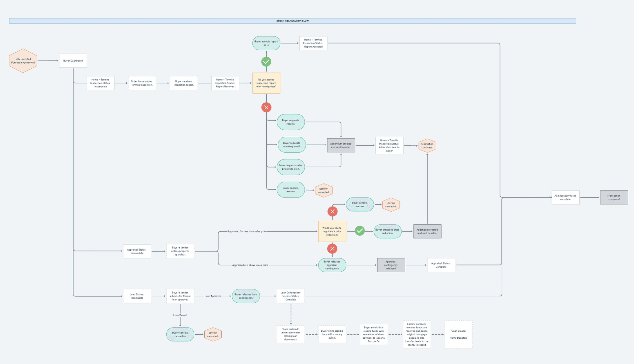
Task: Click Buyer's lender orders property appraisal step
Action: 180,251
